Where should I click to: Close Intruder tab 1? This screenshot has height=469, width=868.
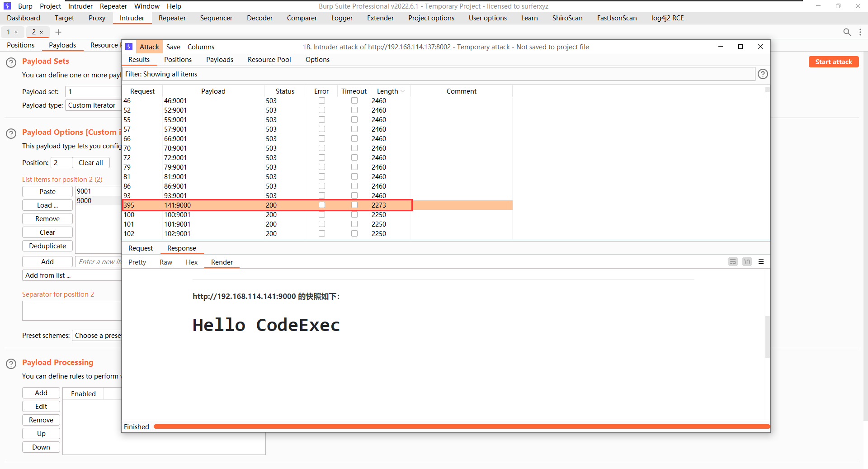pos(16,32)
